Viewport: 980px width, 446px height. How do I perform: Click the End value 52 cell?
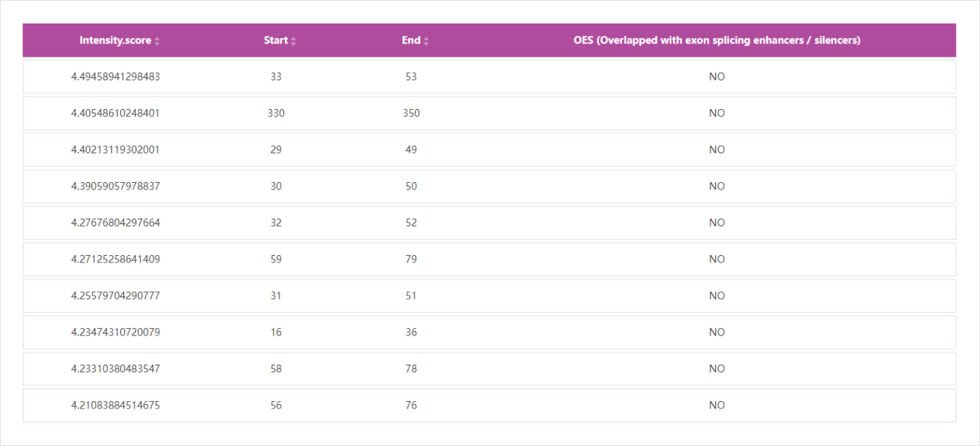(411, 223)
